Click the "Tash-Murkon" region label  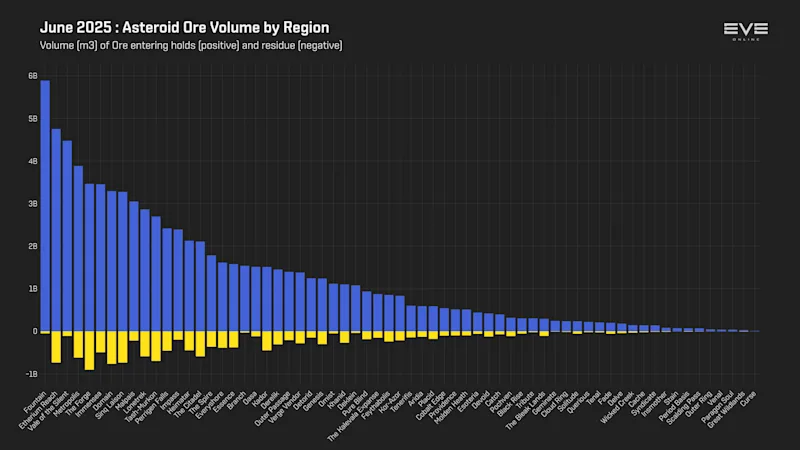(x=142, y=407)
